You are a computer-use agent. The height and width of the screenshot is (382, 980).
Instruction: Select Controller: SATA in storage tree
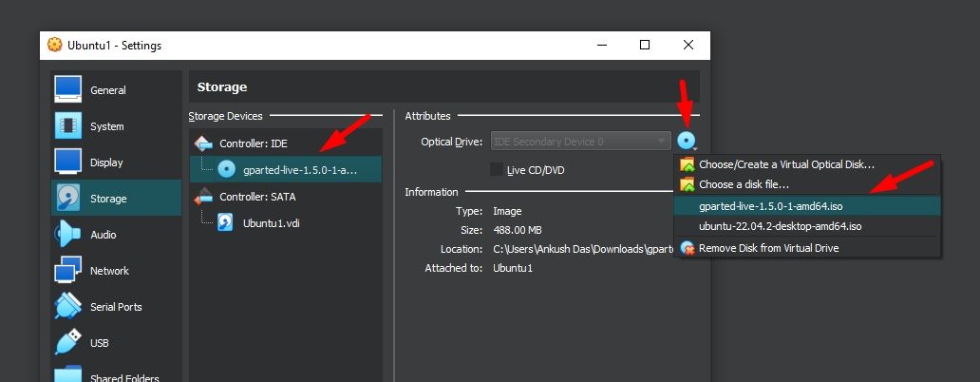pyautogui.click(x=286, y=197)
